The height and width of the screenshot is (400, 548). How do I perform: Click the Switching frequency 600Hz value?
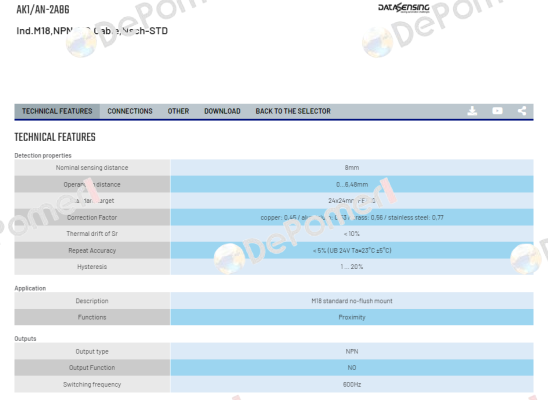pos(352,384)
